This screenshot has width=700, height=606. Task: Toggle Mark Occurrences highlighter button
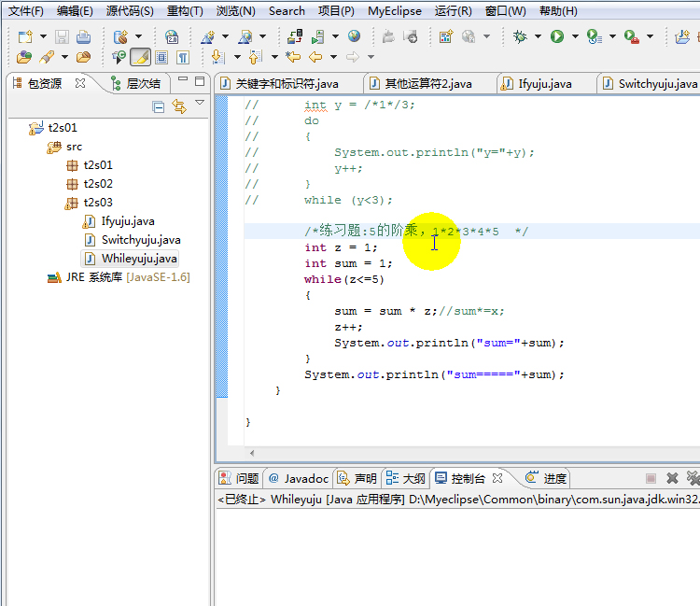click(x=140, y=57)
